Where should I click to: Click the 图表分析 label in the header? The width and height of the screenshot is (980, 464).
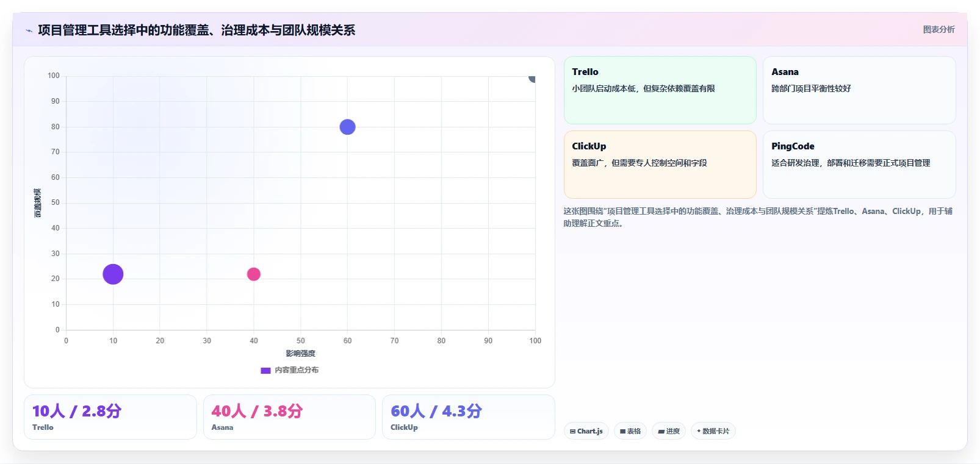939,29
